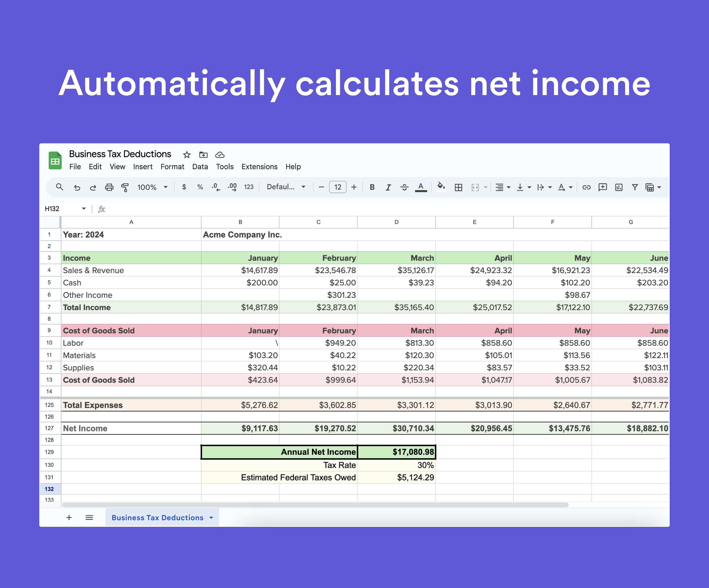Image resolution: width=709 pixels, height=588 pixels.
Task: Add a new sheet with the plus button
Action: click(x=69, y=517)
